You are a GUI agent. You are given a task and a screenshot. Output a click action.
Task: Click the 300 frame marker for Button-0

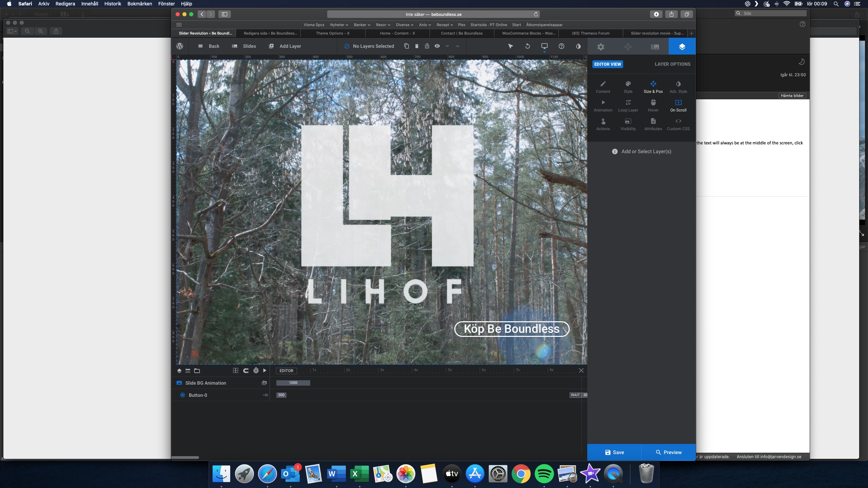point(281,395)
